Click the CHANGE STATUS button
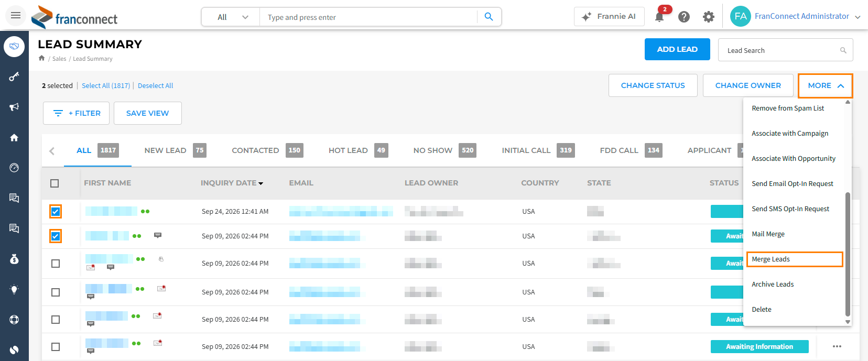868x361 pixels. pos(653,85)
